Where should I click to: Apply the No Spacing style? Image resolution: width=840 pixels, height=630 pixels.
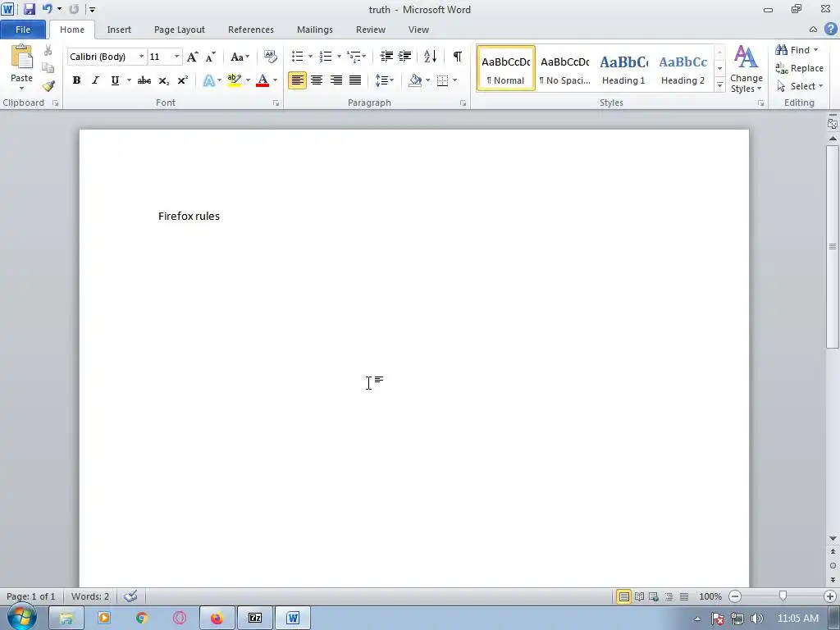[564, 69]
